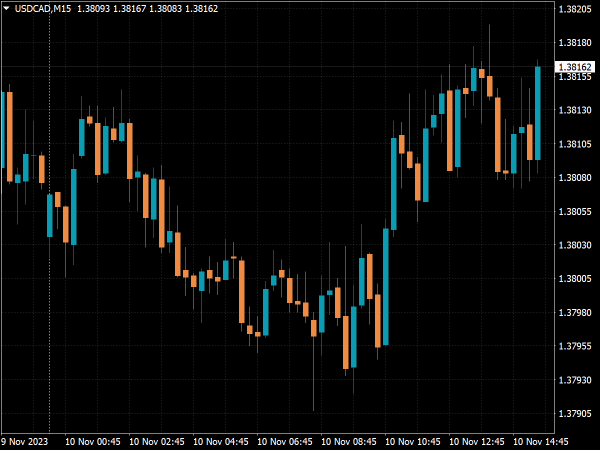Select price scale value 1.38105

[575, 144]
